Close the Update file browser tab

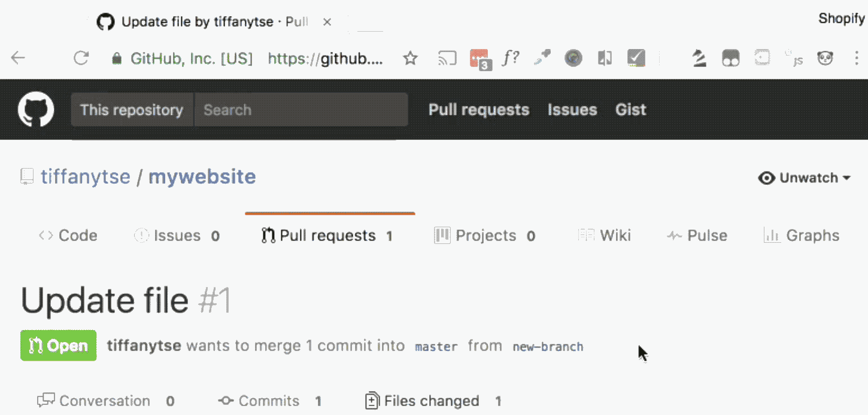(327, 22)
